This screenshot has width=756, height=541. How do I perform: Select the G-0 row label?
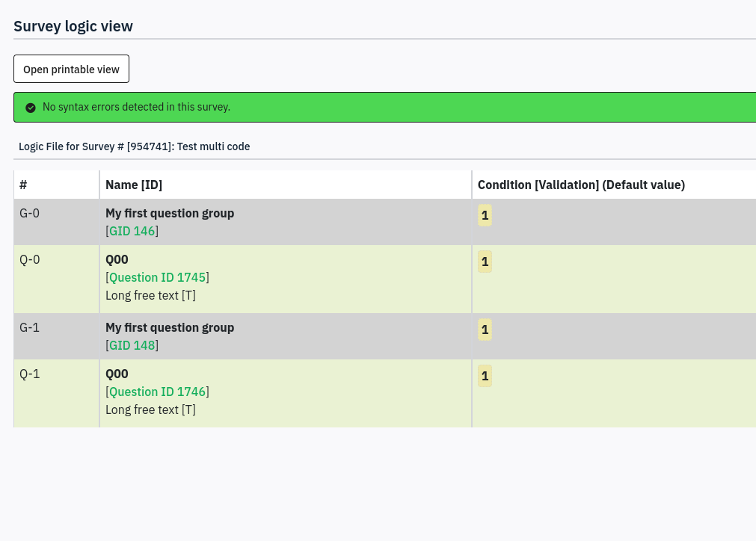click(x=30, y=214)
